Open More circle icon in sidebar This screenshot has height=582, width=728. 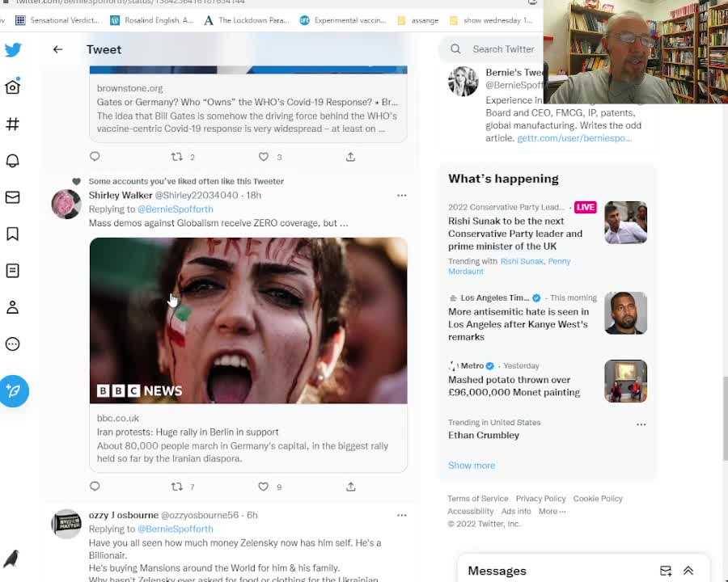tap(12, 344)
